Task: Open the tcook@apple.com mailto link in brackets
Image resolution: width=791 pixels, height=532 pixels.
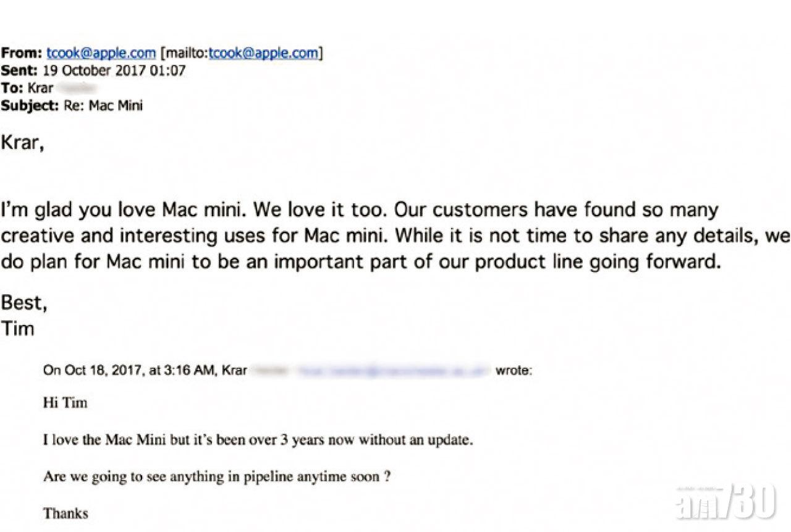Action: [x=263, y=53]
